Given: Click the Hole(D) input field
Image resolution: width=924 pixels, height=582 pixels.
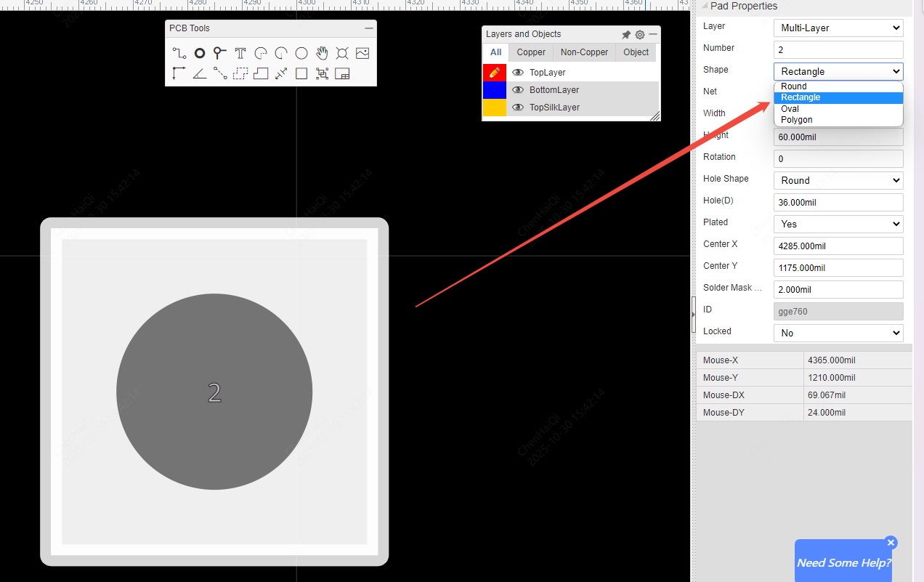Looking at the screenshot, I should coord(838,203).
